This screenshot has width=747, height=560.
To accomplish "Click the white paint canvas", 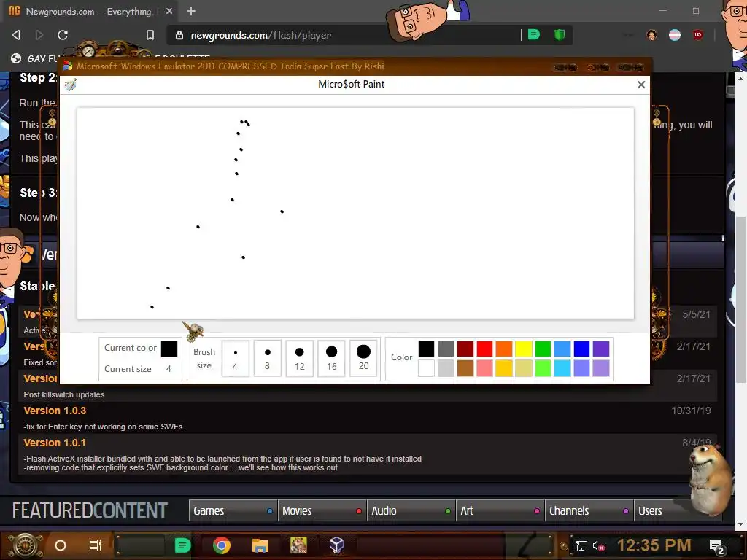I will click(355, 214).
